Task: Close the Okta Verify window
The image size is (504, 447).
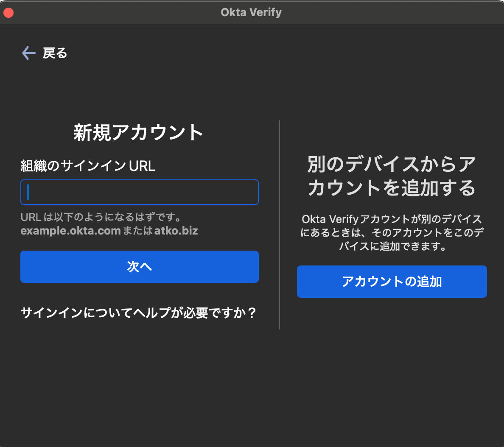Action: pyautogui.click(x=8, y=13)
